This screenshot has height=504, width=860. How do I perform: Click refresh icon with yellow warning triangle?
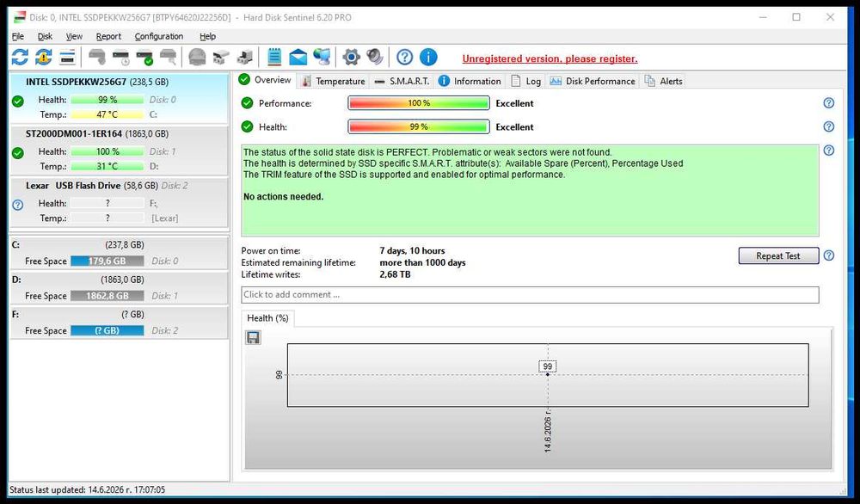pyautogui.click(x=43, y=57)
